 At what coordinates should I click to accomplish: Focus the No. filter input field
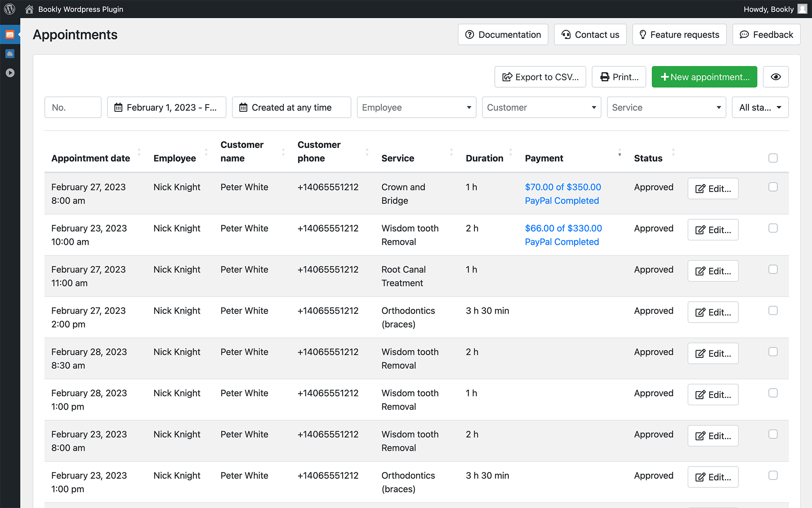point(73,107)
